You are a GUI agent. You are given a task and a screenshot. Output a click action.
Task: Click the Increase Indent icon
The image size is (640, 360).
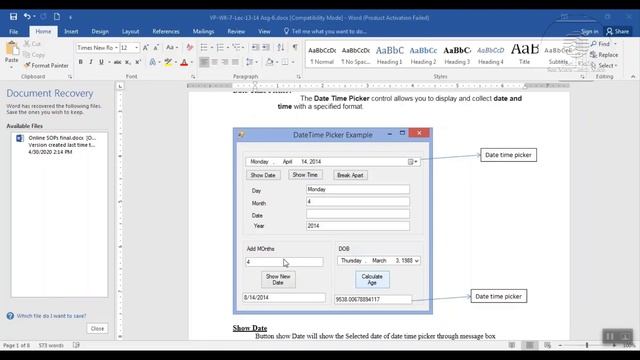pos(266,48)
